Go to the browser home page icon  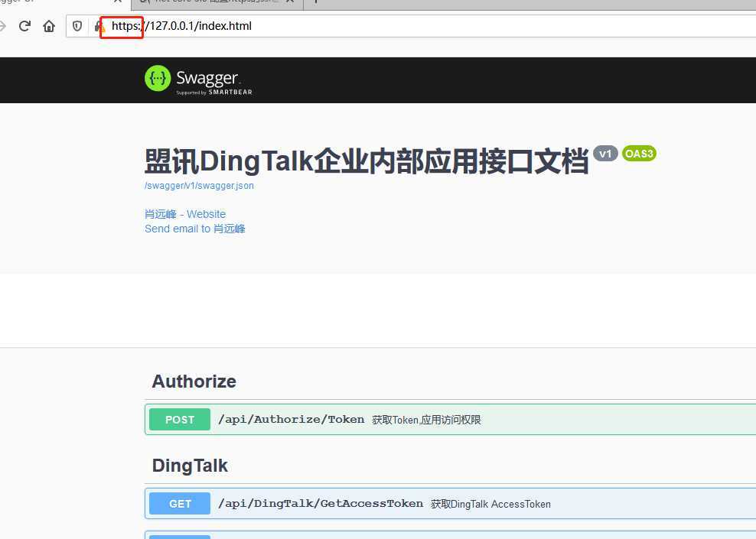coord(49,26)
